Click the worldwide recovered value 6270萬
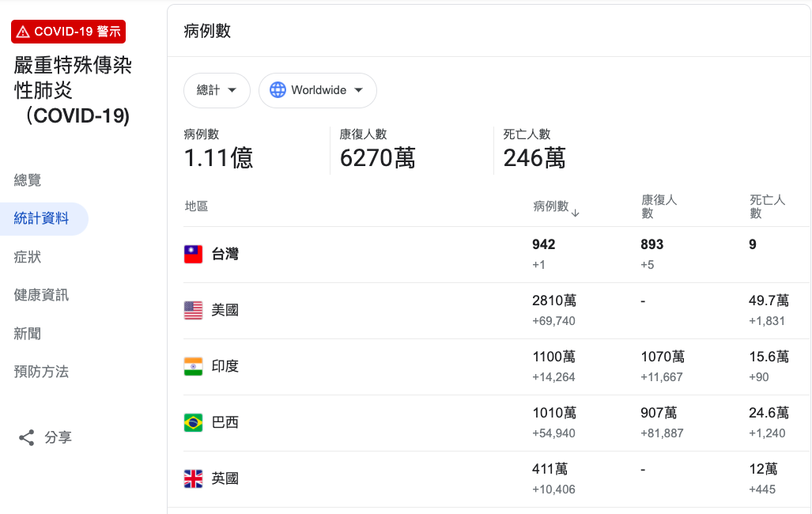The height and width of the screenshot is (514, 812). (x=377, y=158)
